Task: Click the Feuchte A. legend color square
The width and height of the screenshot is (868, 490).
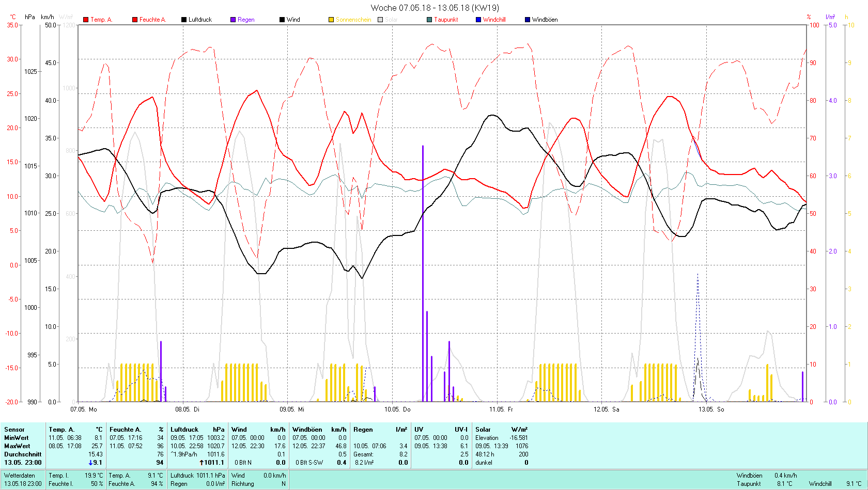Action: point(135,20)
